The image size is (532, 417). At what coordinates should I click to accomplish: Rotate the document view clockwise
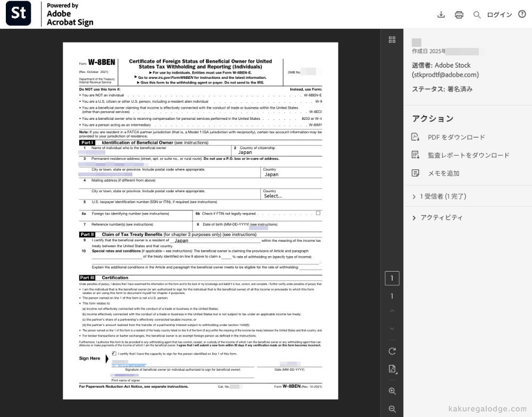pyautogui.click(x=392, y=351)
